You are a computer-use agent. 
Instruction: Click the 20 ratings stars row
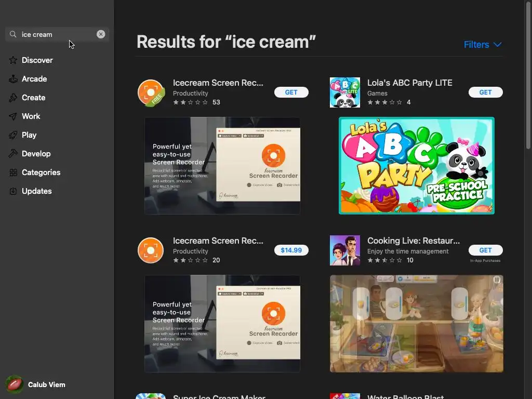[190, 260]
